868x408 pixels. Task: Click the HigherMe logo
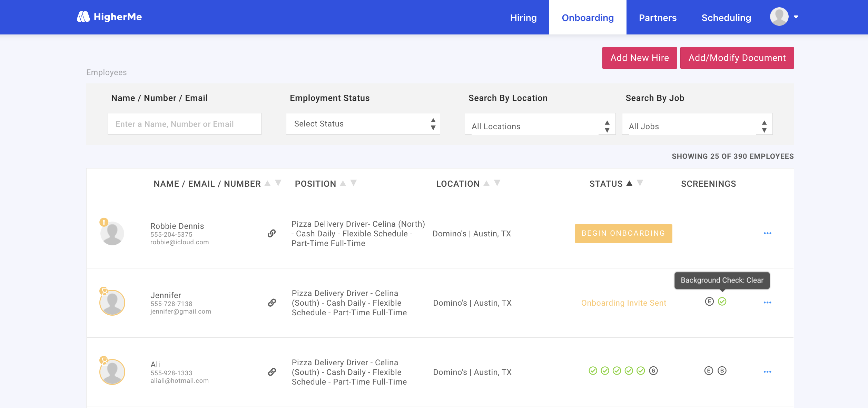point(109,17)
